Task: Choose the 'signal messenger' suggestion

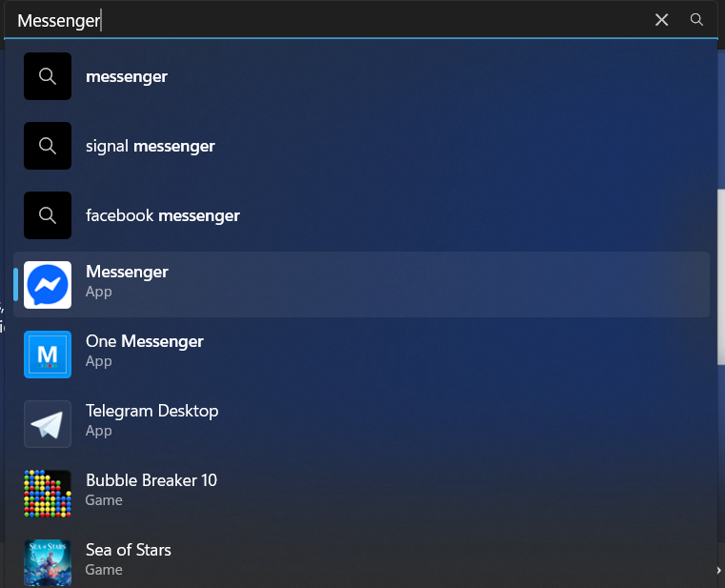Action: pos(151,146)
